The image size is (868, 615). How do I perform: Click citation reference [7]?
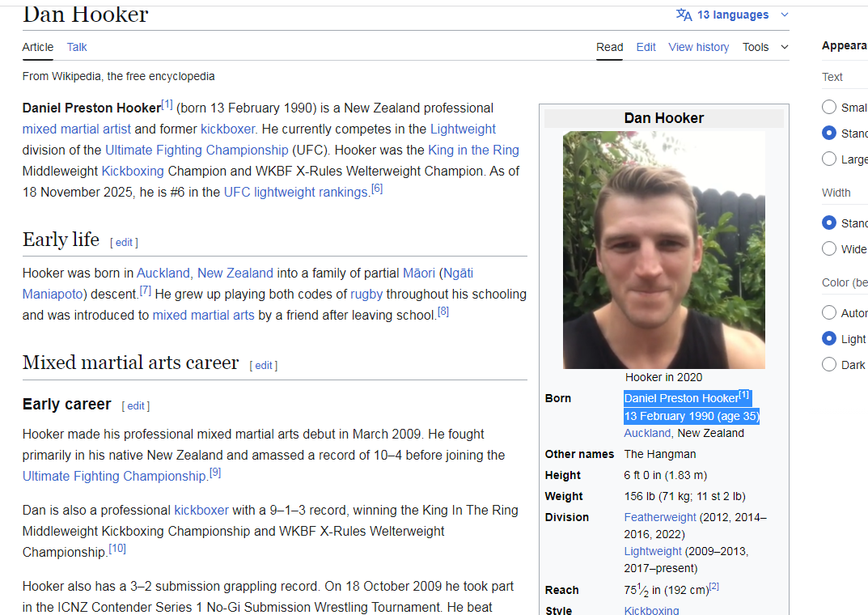pos(145,290)
